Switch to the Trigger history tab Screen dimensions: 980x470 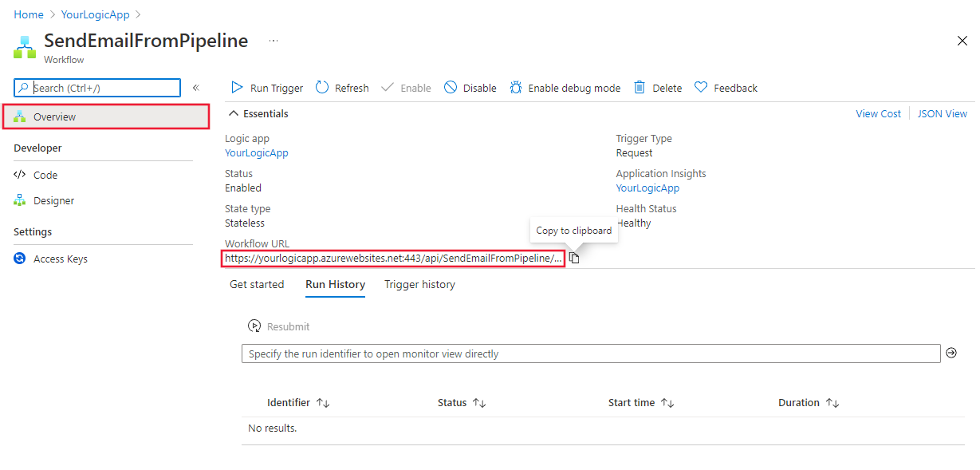coord(419,284)
